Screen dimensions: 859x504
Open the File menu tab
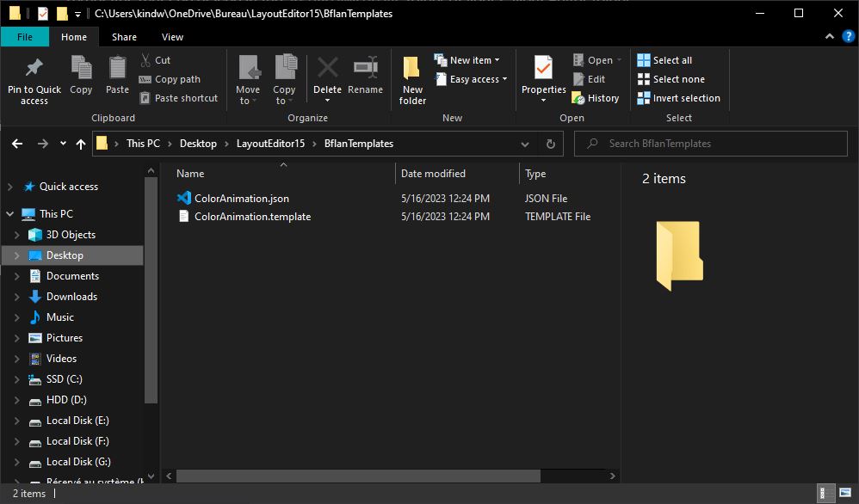click(x=25, y=37)
